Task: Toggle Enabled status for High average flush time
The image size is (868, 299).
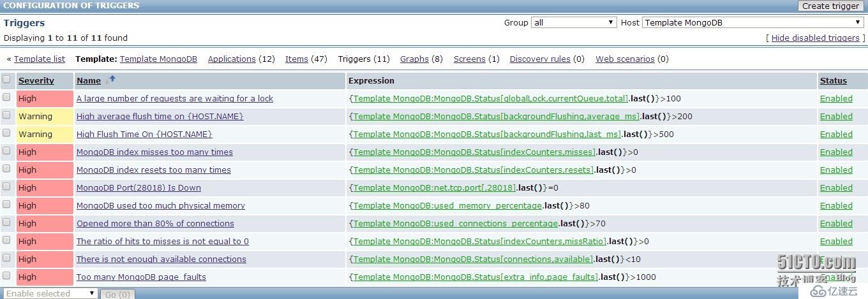Action: [x=836, y=116]
